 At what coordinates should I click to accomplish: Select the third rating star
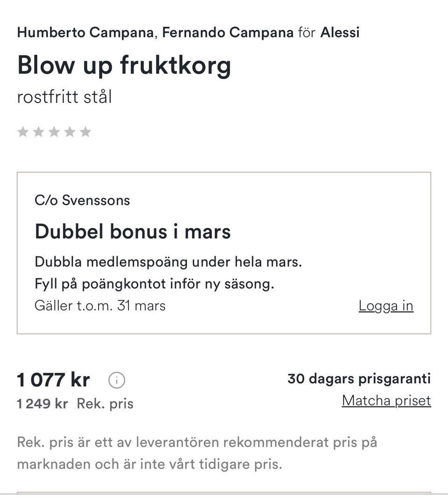[54, 132]
